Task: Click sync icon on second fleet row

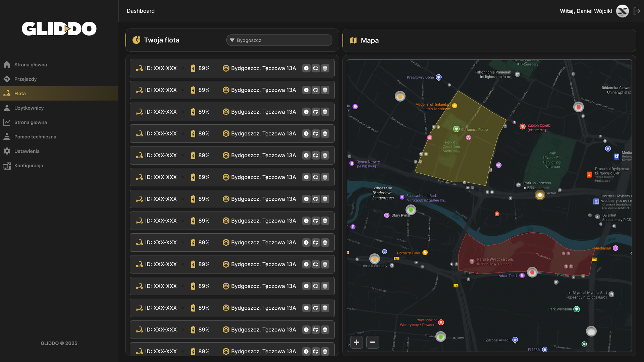Action: coord(316,90)
